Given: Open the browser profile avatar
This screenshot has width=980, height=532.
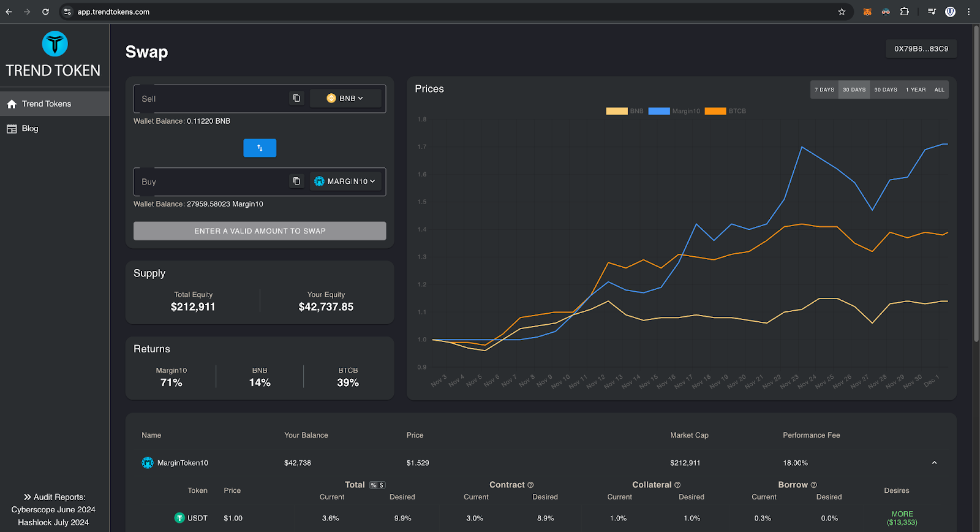Looking at the screenshot, I should [950, 12].
